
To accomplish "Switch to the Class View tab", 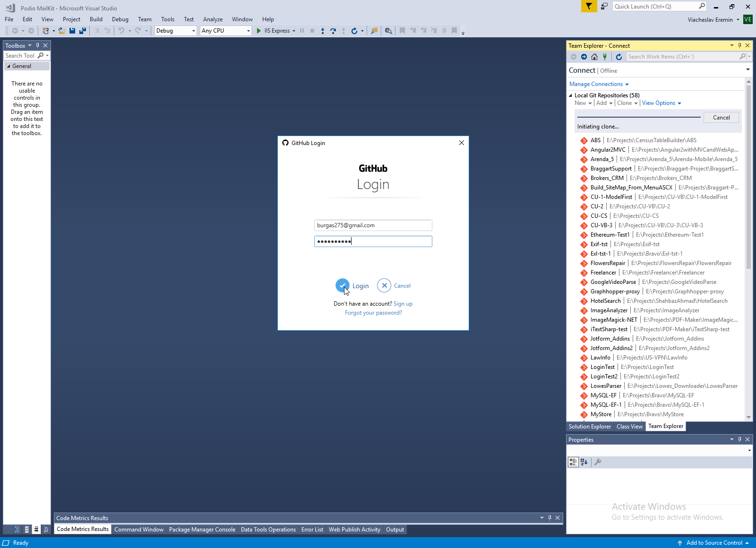I will click(629, 427).
